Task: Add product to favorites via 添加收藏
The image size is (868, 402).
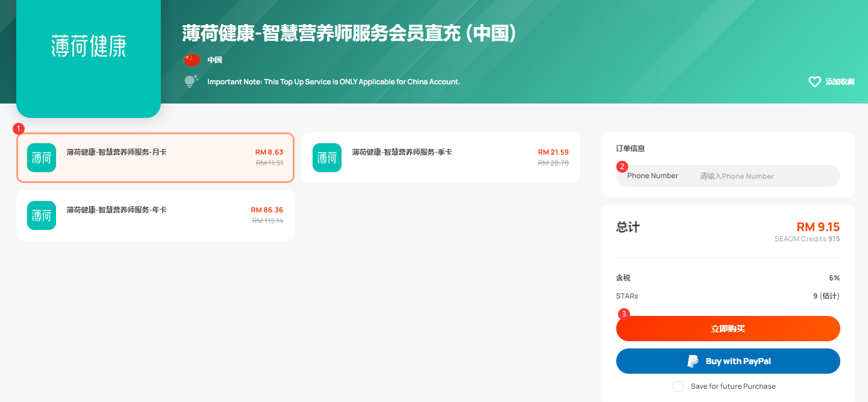Action: click(x=840, y=82)
